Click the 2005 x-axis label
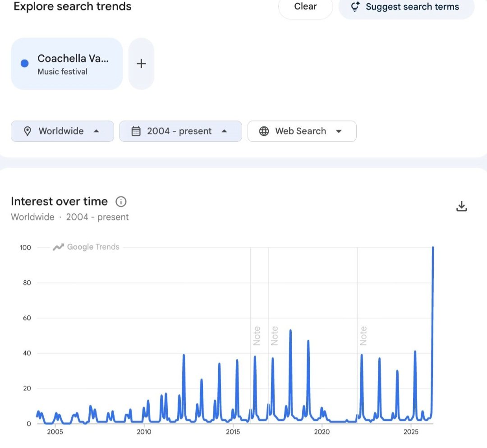This screenshot has width=487, height=448. pyautogui.click(x=55, y=432)
